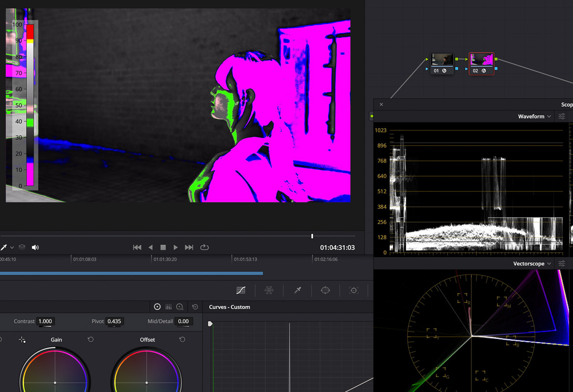Image resolution: width=573 pixels, height=392 pixels.
Task: Open the viewer picker tool dropdown
Action: [x=12, y=247]
